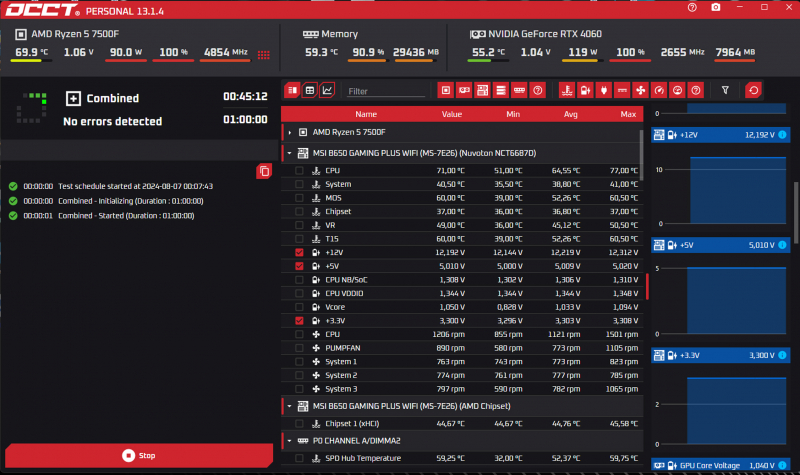Switch to split table and graph view
The image size is (800, 475).
(292, 90)
